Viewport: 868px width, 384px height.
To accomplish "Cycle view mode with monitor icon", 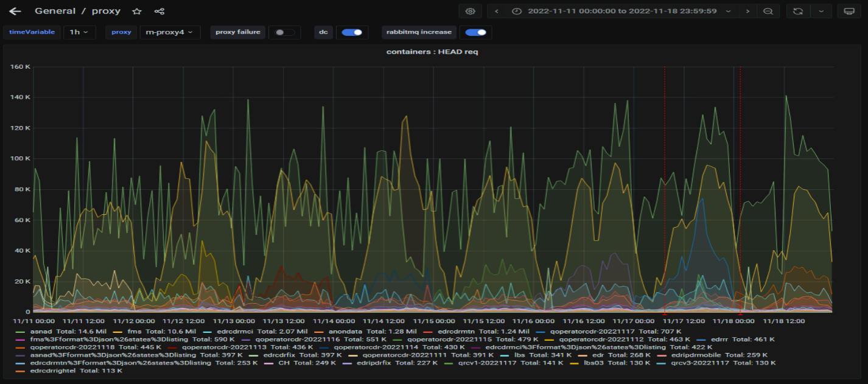I will 849,11.
